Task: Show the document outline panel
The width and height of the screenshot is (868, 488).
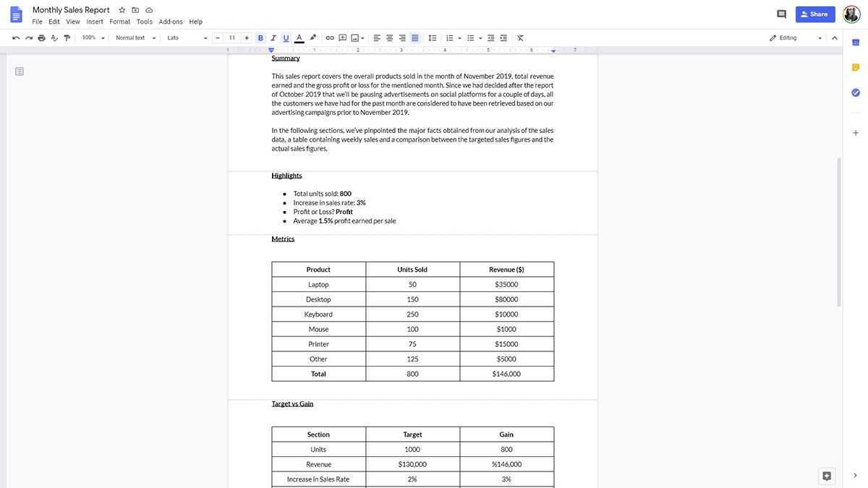Action: (20, 71)
